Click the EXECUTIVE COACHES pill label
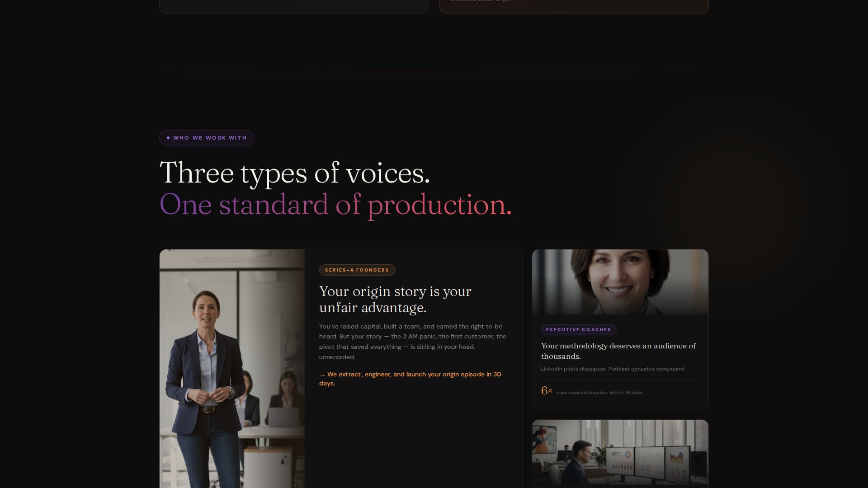The width and height of the screenshot is (868, 488). point(578,329)
